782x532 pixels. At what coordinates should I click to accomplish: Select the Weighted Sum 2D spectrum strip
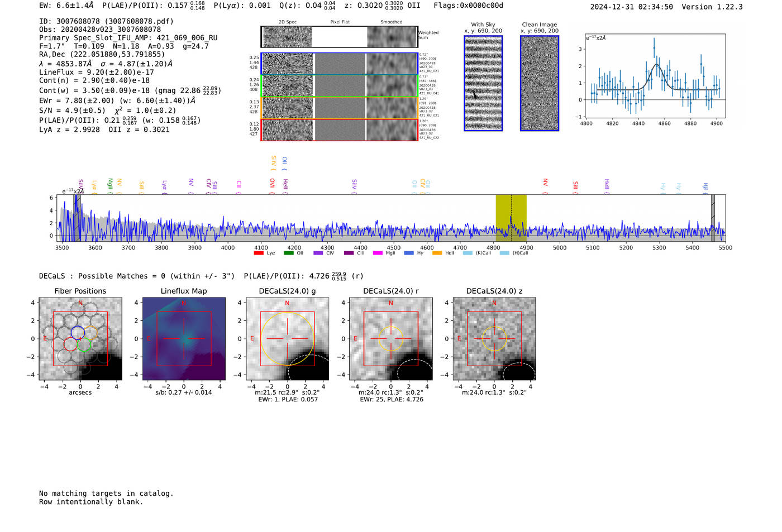click(340, 37)
